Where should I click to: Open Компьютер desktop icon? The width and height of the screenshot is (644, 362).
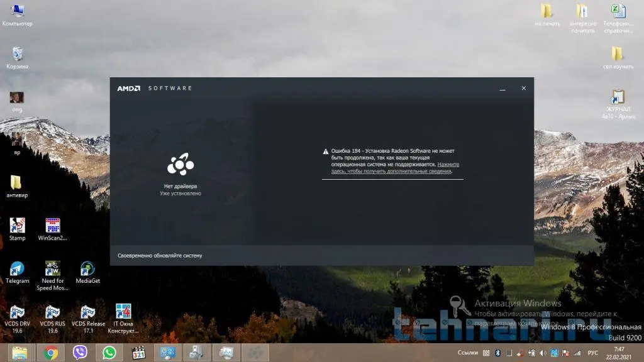click(17, 15)
